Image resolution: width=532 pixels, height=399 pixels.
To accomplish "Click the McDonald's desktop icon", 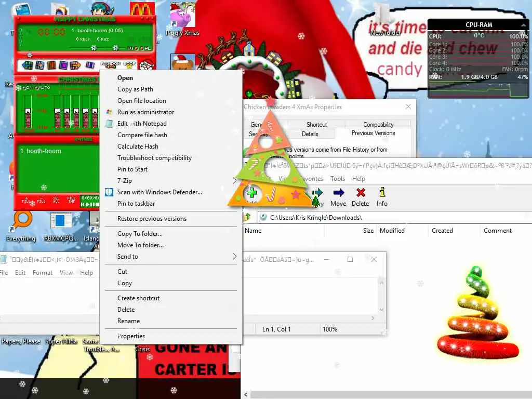I will click(x=142, y=9).
